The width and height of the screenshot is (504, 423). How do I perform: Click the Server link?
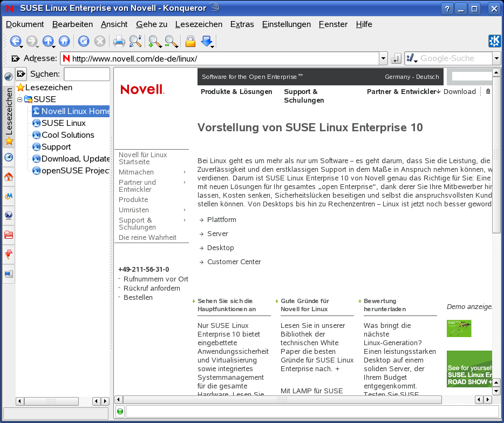pos(217,234)
